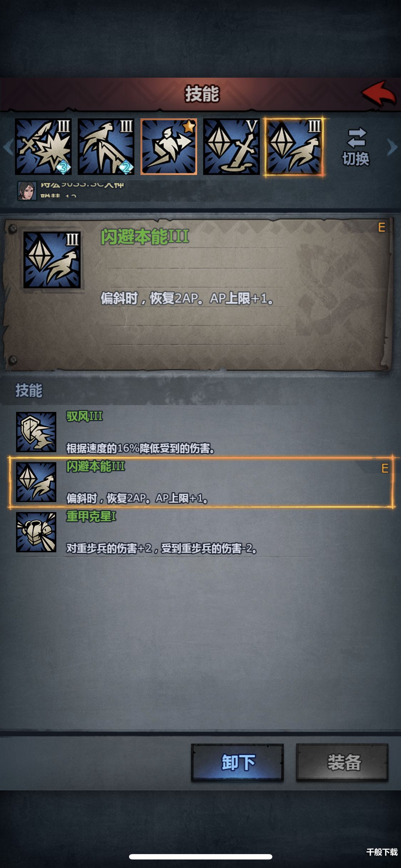The image size is (401, 868).
Task: Tap the 切换 swap arrows icon
Action: (x=356, y=138)
